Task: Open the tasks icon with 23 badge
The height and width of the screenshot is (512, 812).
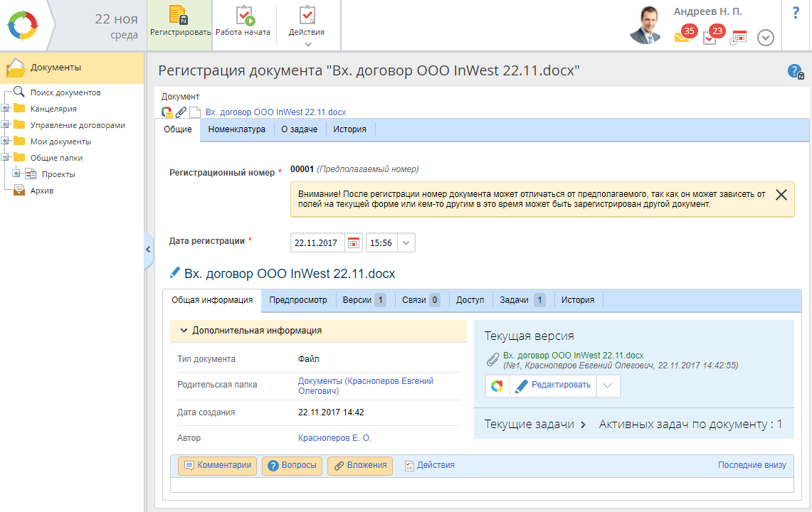Action: (x=710, y=37)
